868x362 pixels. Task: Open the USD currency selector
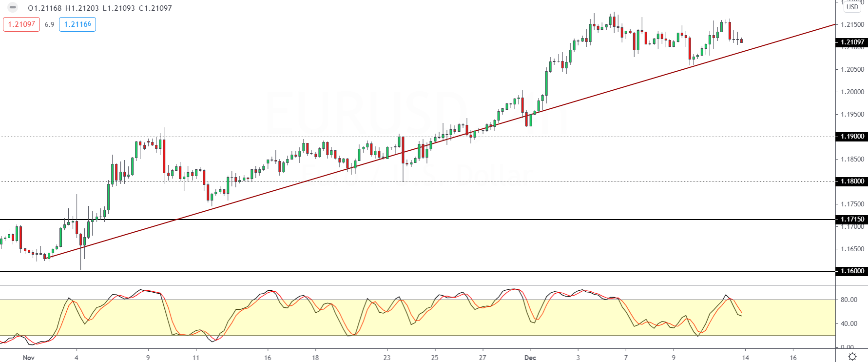852,7
